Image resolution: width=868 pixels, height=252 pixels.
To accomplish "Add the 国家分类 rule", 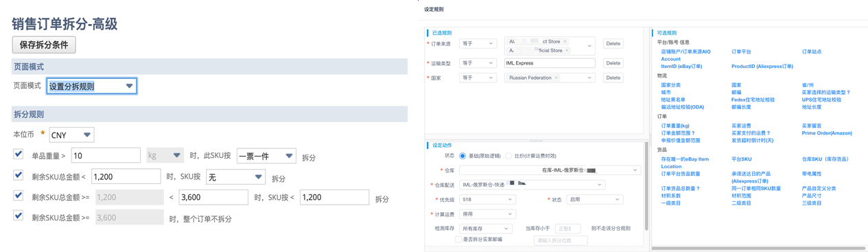I will (671, 85).
